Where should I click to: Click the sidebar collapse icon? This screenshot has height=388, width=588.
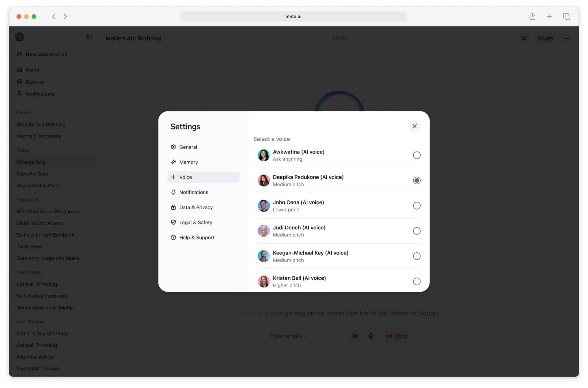(x=89, y=37)
